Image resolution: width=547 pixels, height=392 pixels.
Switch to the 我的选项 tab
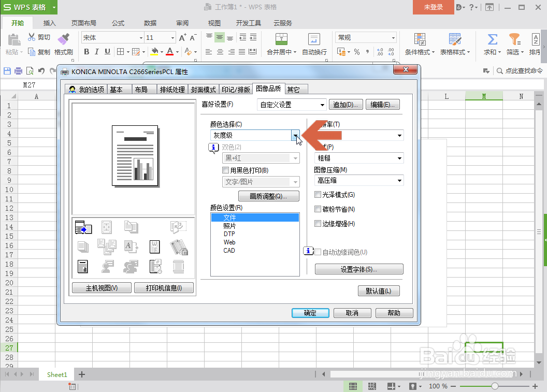click(86, 90)
